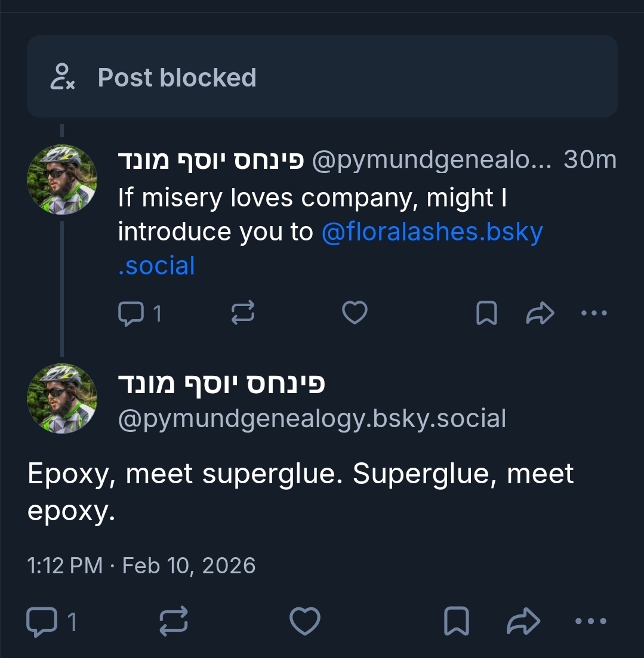The height and width of the screenshot is (658, 644).
Task: Repost the misery loves company reply
Action: click(243, 313)
